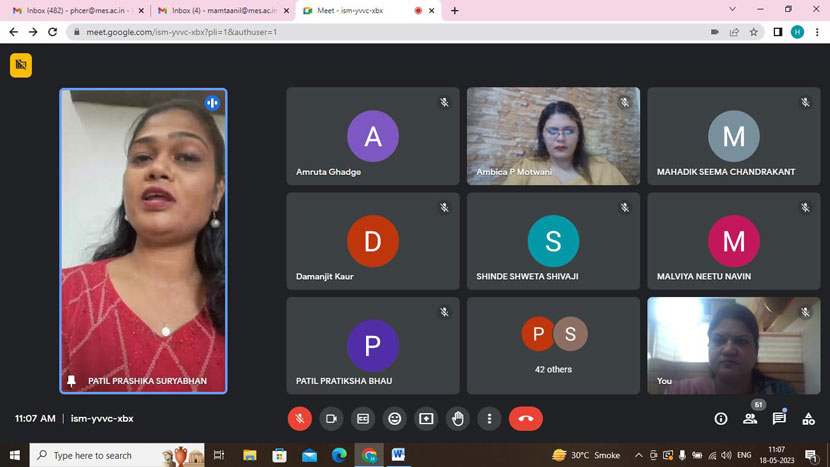The width and height of the screenshot is (830, 467).
Task: Toggle the camera button
Action: point(331,419)
